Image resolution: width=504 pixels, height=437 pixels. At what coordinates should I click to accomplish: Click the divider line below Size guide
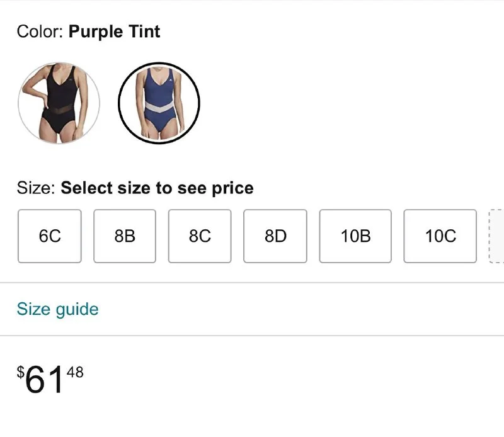(x=252, y=336)
